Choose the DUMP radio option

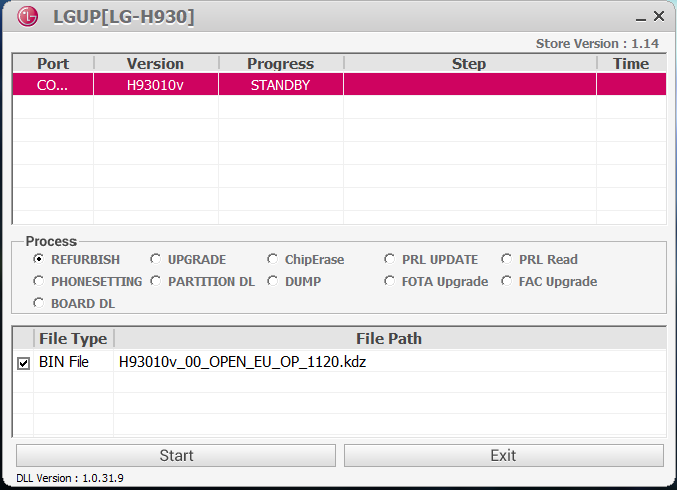point(273,282)
